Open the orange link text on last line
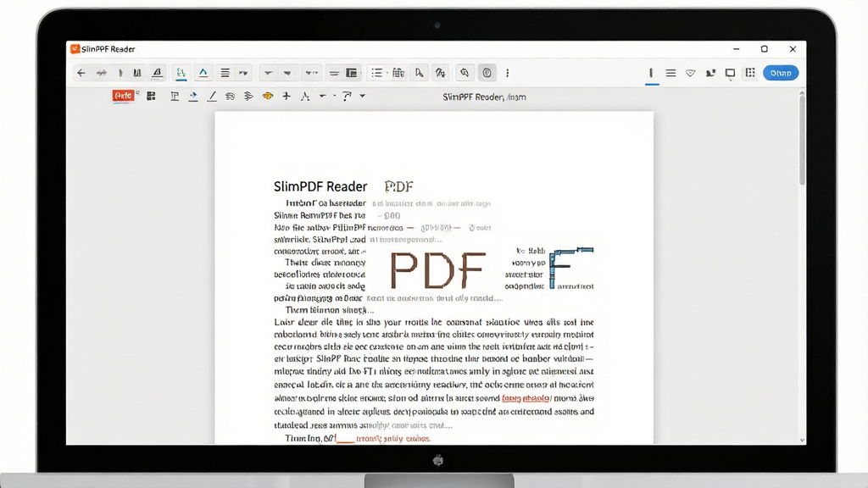Image resolution: width=868 pixels, height=488 pixels. 393,439
